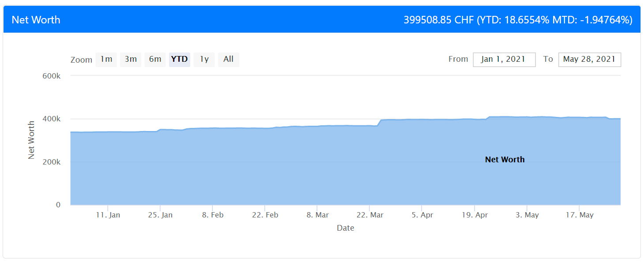Click the 17. May axis label

(x=580, y=215)
